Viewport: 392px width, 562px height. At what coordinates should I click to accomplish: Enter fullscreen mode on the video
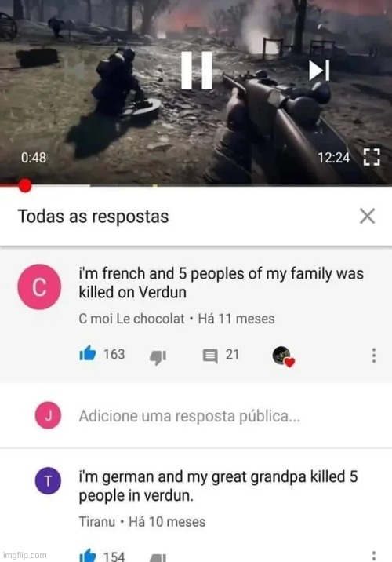pyautogui.click(x=372, y=157)
